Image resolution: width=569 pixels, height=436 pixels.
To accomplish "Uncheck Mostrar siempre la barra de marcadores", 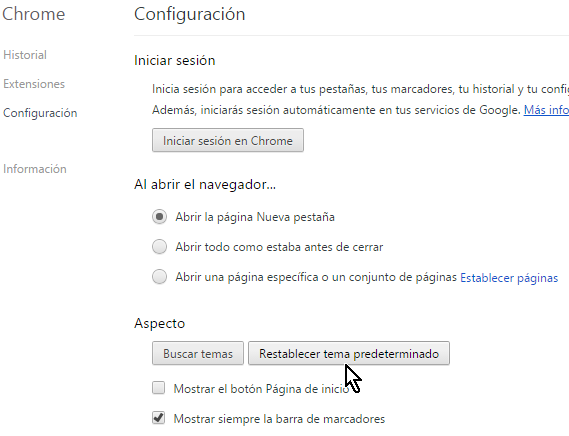I will tap(158, 418).
